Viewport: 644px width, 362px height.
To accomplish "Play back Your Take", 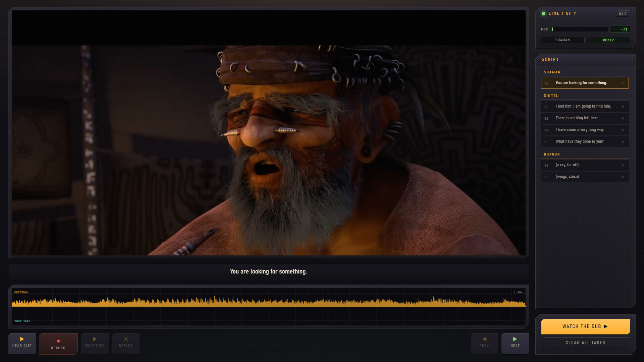I will (x=95, y=343).
